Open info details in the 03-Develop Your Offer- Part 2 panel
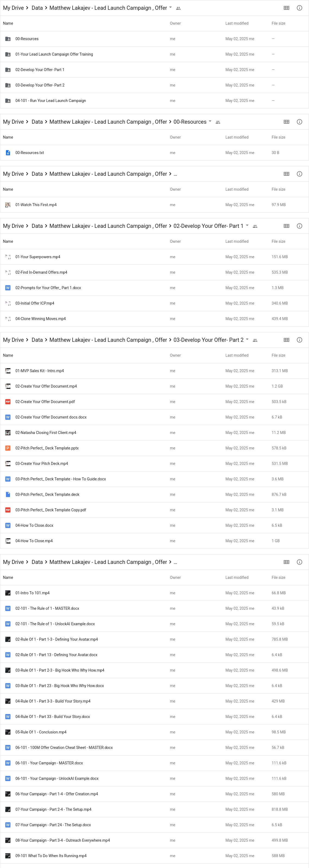This screenshot has width=309, height=868. click(299, 340)
